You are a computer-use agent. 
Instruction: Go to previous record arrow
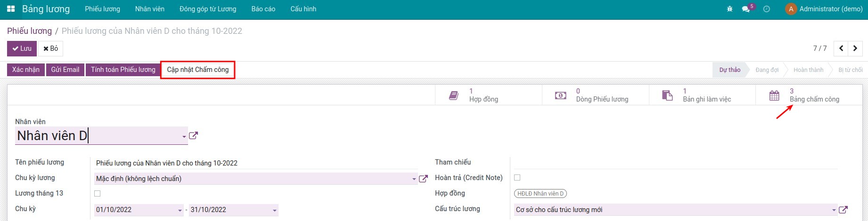(x=841, y=48)
